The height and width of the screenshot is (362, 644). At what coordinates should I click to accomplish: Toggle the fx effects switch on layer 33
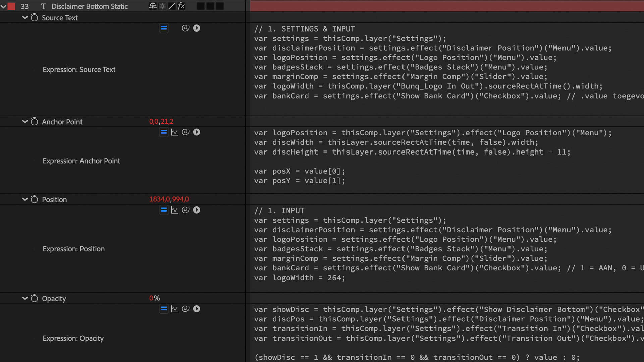[x=181, y=6]
